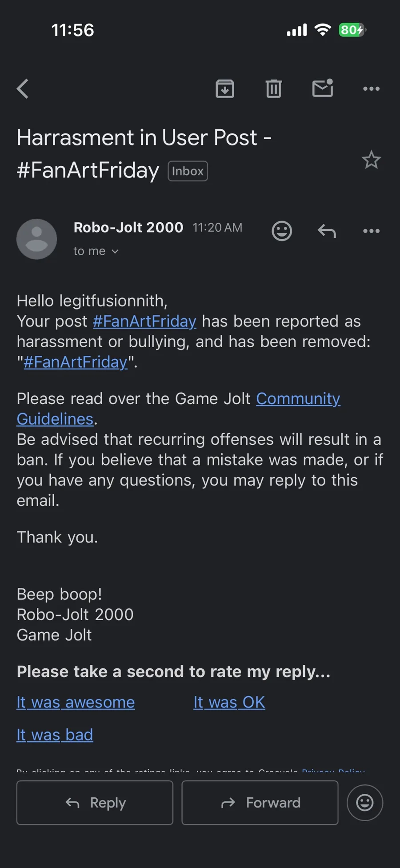
Task: Expand recipient details next to 'to me'
Action: point(115,251)
